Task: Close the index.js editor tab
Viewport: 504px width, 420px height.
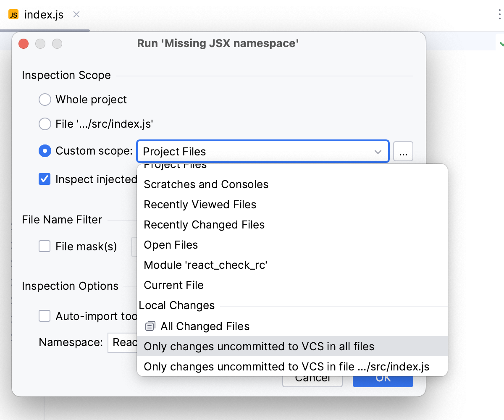Action: [76, 14]
